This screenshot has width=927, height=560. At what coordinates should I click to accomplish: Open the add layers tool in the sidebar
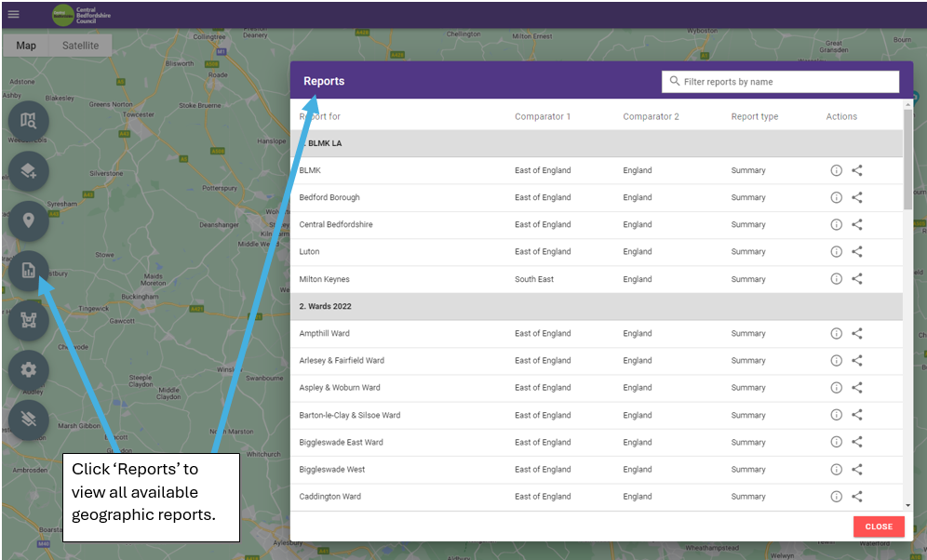[x=28, y=171]
